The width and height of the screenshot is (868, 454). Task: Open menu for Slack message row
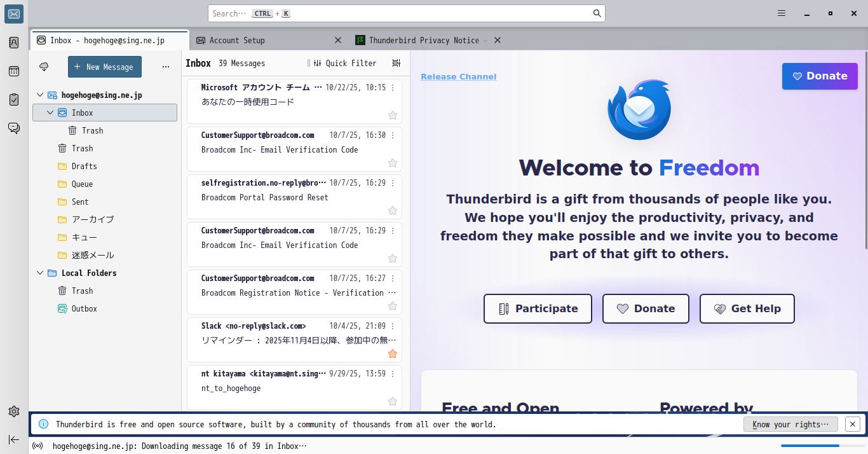(x=393, y=326)
